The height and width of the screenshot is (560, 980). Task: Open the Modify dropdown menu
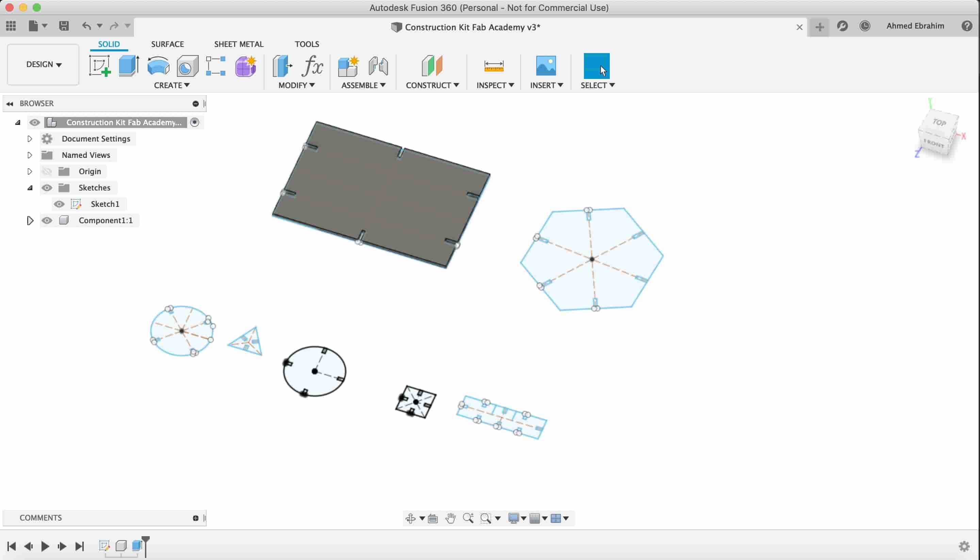click(295, 85)
